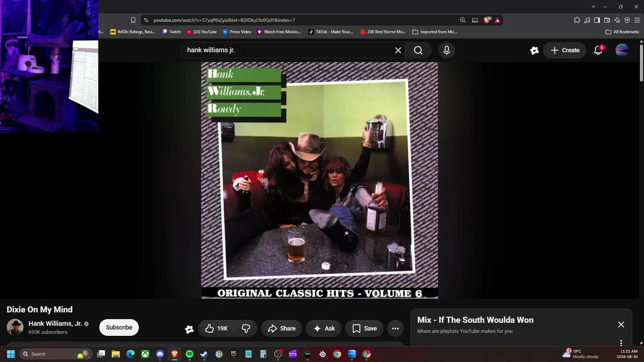The height and width of the screenshot is (362, 644).
Task: Open the weather widget showing Mostly cloudy
Action: tap(581, 354)
